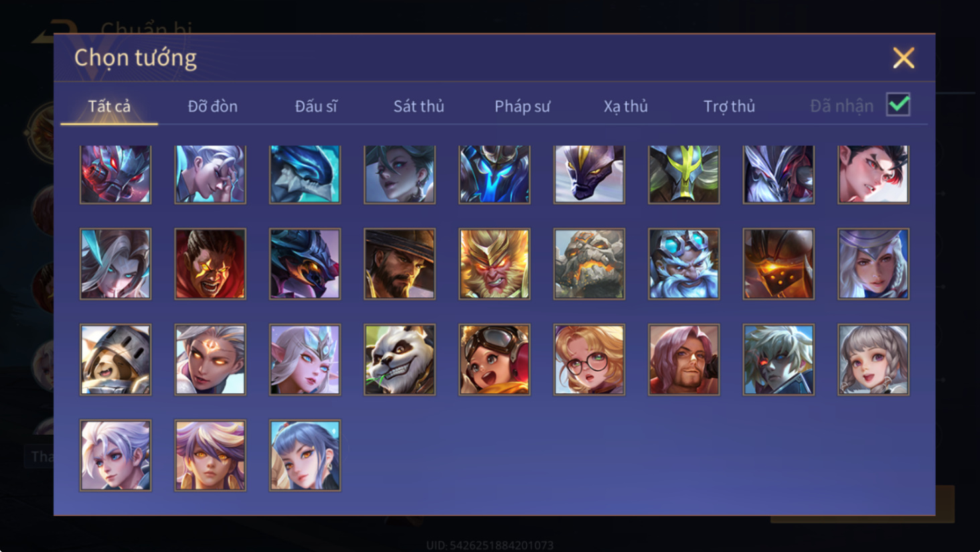Screen dimensions: 980x552
Task: Switch to the Đỡ đòn tab
Action: [x=213, y=106]
